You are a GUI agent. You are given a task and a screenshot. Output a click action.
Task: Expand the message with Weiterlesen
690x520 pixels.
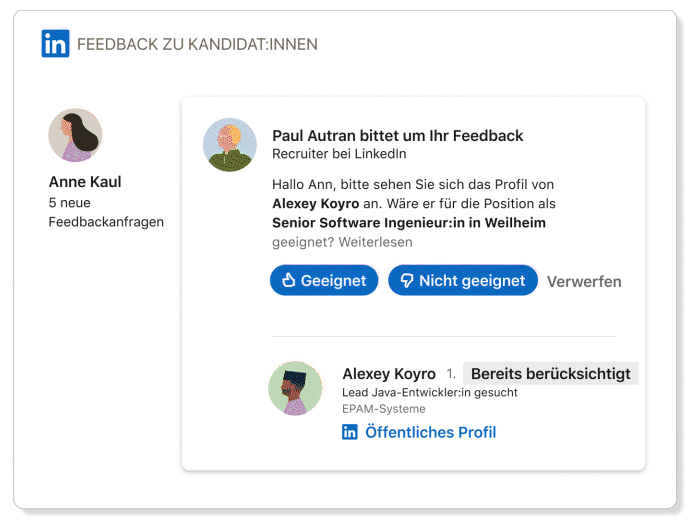pyautogui.click(x=375, y=242)
